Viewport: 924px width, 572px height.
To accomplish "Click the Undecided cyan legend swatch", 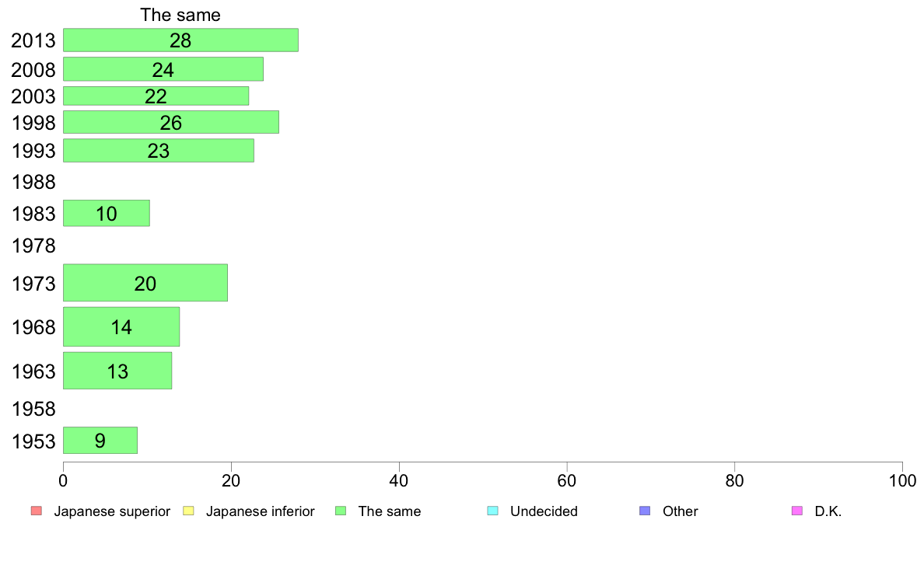I will click(492, 511).
